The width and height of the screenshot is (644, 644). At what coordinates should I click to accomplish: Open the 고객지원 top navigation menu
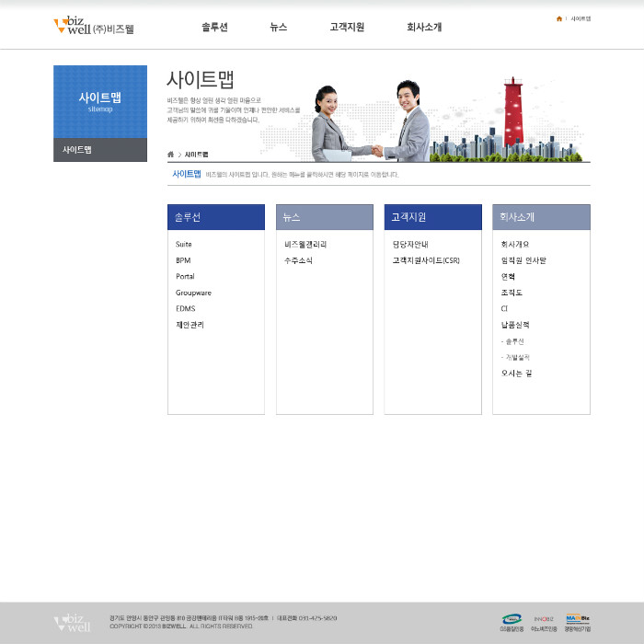347,27
